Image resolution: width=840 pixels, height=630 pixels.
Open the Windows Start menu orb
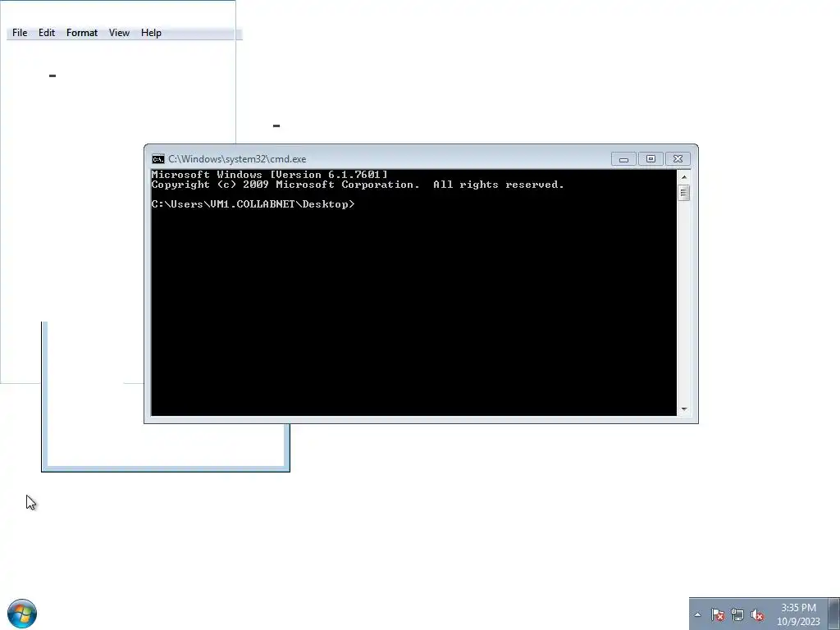click(x=22, y=614)
